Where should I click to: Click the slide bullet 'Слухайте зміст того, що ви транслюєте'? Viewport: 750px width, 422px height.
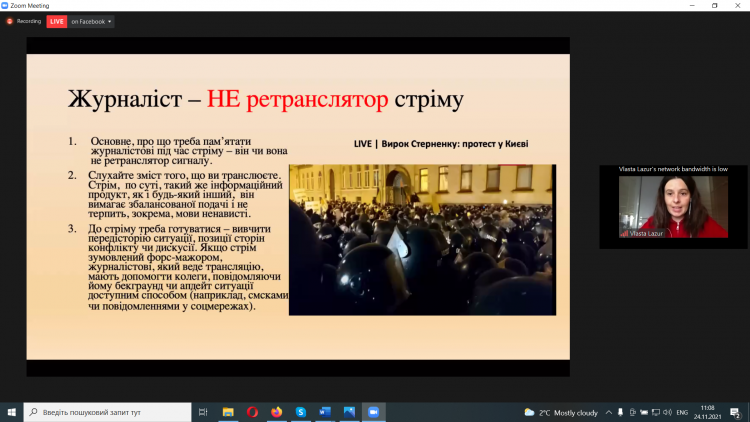184,176
